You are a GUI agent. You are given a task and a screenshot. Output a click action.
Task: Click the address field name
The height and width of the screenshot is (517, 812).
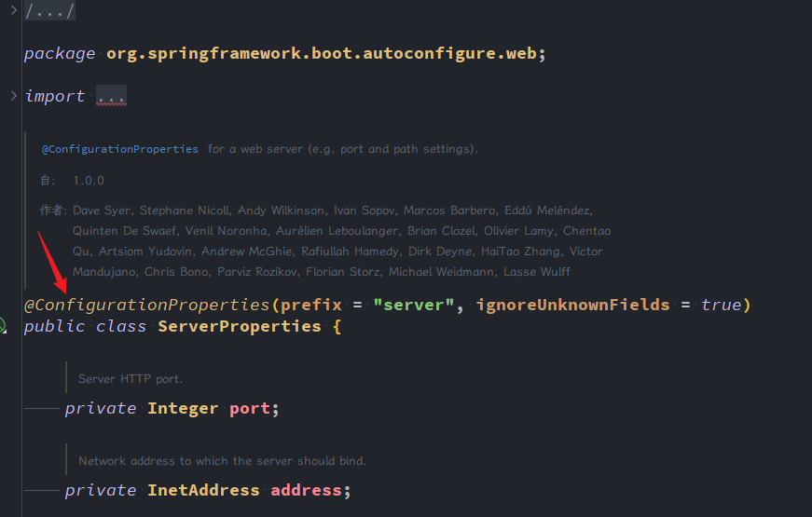point(306,491)
